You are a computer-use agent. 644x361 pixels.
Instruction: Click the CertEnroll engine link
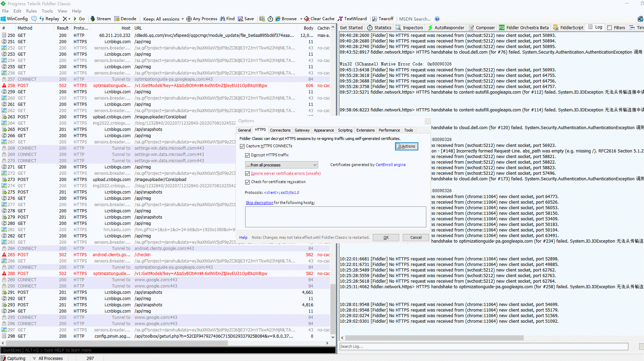pos(391,165)
